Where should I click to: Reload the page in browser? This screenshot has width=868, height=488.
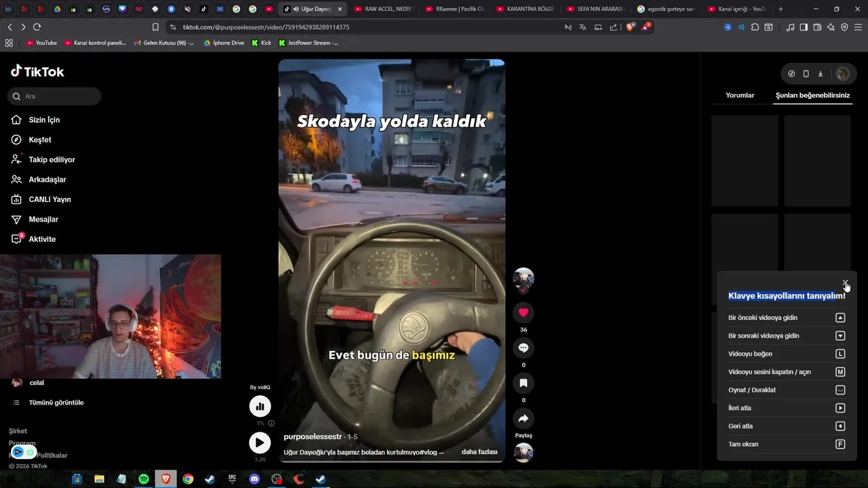click(x=37, y=27)
